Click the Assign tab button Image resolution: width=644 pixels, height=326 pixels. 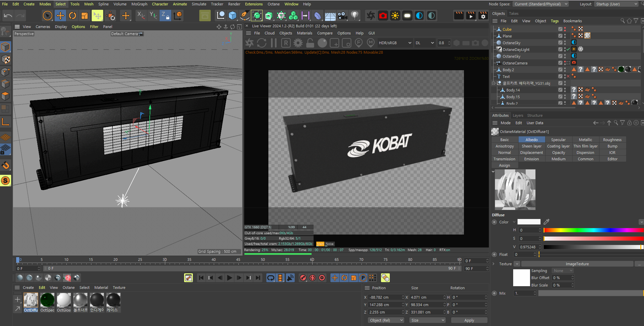click(504, 165)
